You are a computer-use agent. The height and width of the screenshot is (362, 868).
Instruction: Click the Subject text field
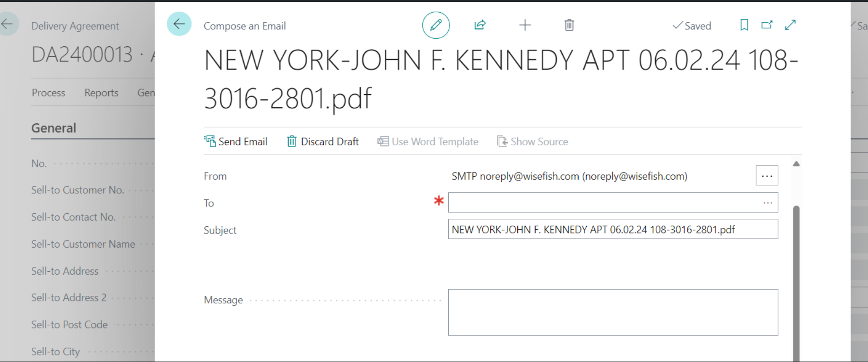[612, 230]
